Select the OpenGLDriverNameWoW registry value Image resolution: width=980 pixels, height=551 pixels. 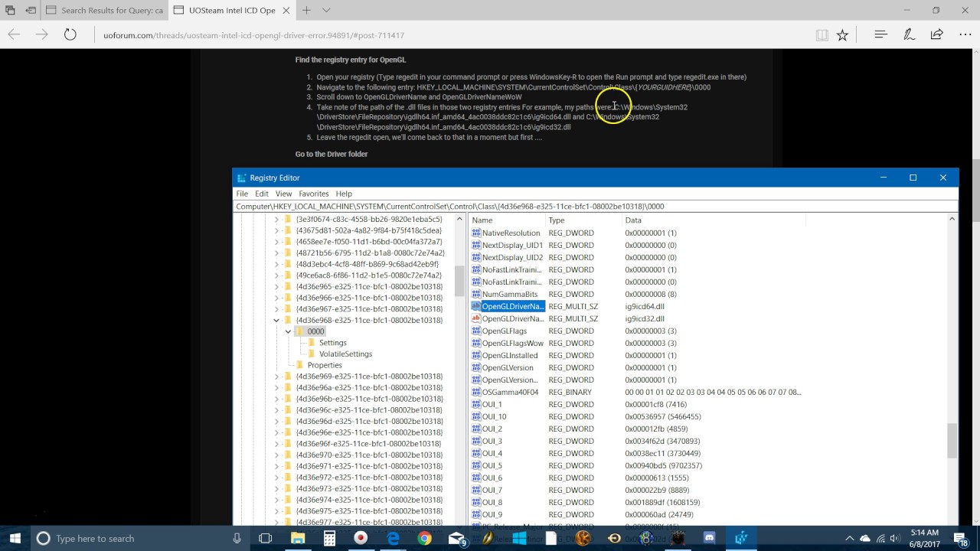pyautogui.click(x=511, y=318)
